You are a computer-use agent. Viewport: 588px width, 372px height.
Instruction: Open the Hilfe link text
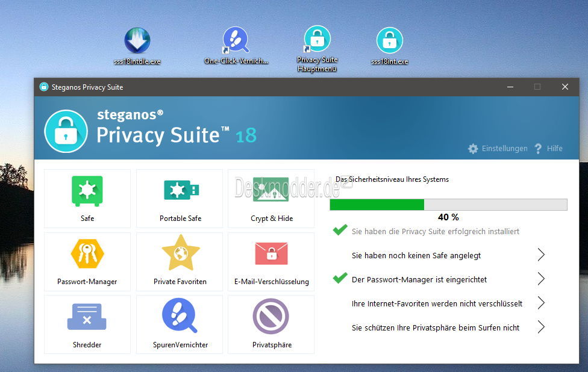[555, 149]
